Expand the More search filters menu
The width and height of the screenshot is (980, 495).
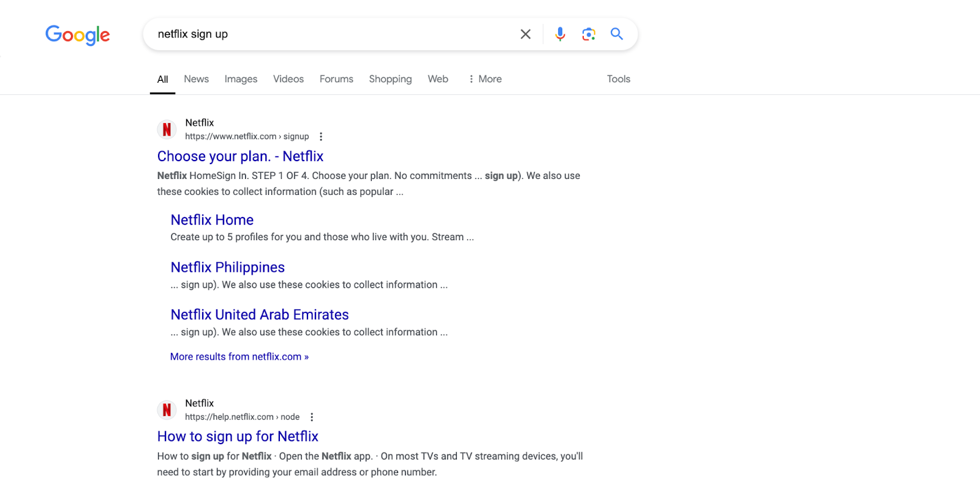point(485,79)
